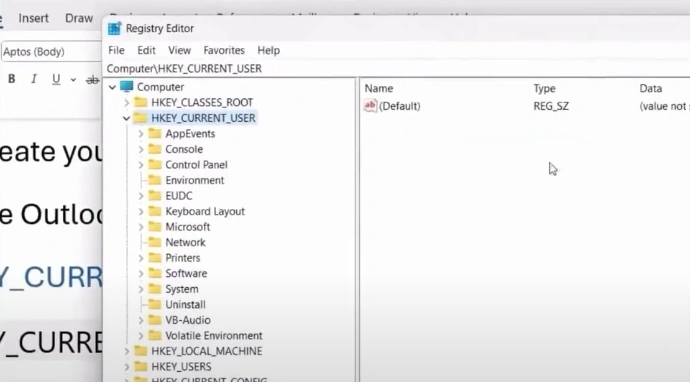Image resolution: width=690 pixels, height=382 pixels.
Task: Select the Uninstall key label
Action: (185, 305)
